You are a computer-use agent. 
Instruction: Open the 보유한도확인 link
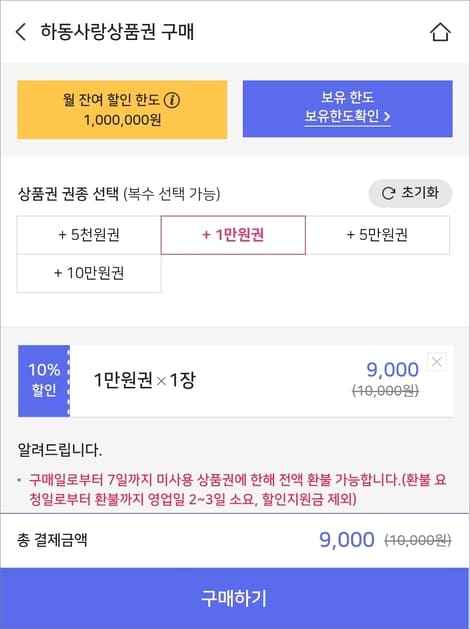[347, 117]
